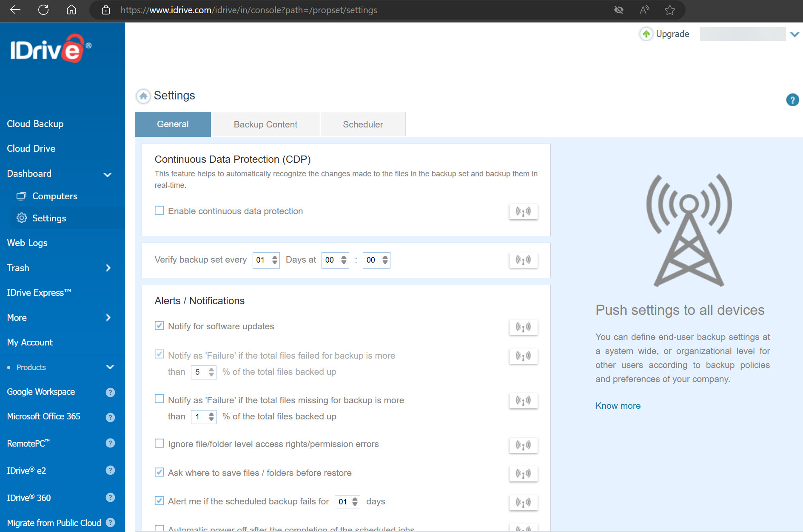803x532 pixels.
Task: Push the ask where to save setting
Action: pos(523,473)
